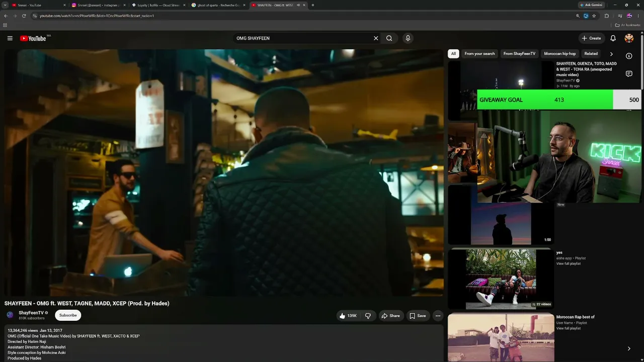644x362 pixels.
Task: Open the TCHA RA video title
Action: tap(587, 69)
